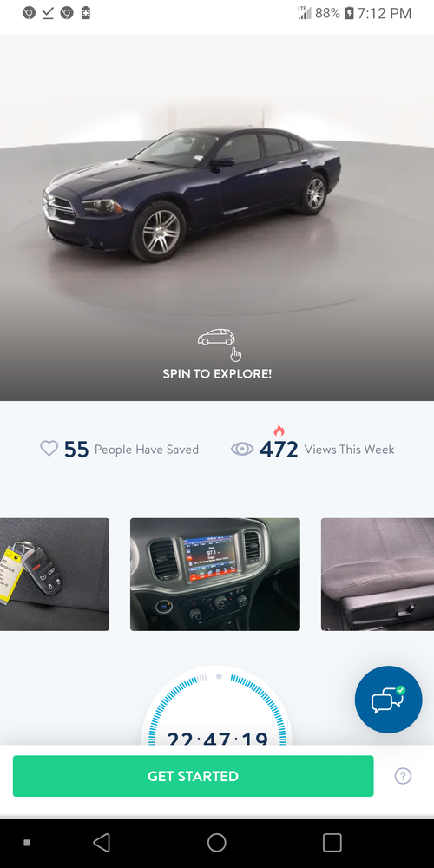Tap the eye views icon
Viewport: 434px width, 868px height.
[x=242, y=449]
